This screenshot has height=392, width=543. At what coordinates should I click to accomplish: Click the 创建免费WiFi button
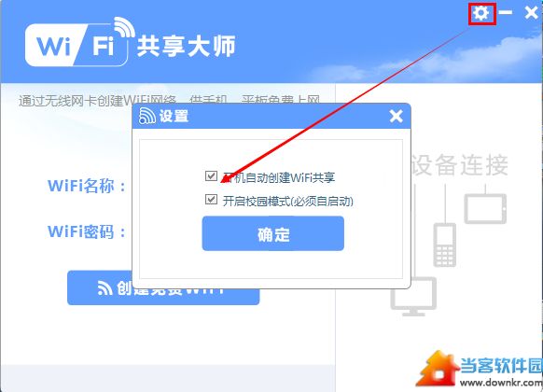click(163, 288)
